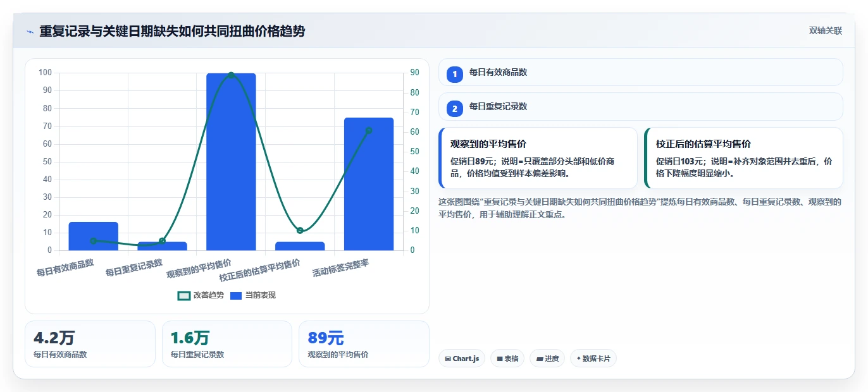
Task: Click the summary paragraph starting 这张图围绕
Action: pyautogui.click(x=640, y=208)
